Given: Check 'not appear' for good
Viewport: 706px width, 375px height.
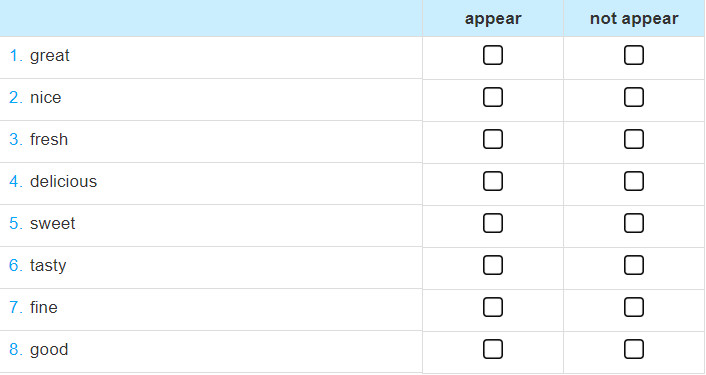Looking at the screenshot, I should [634, 349].
